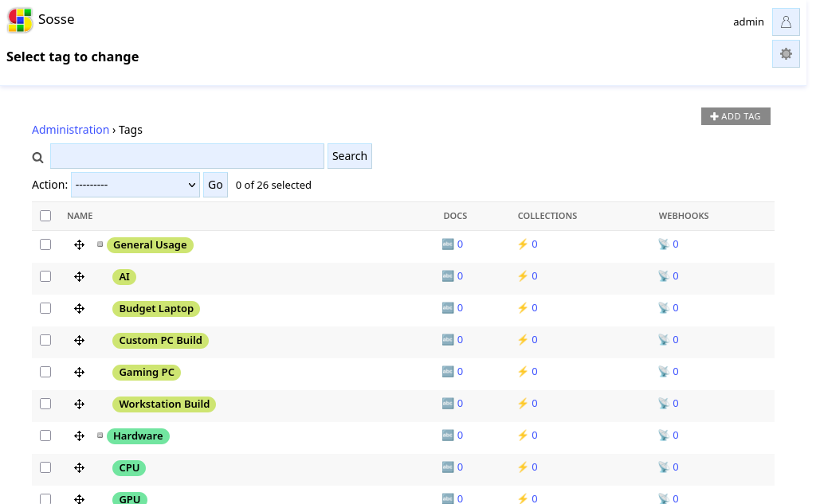Check the Hardware row checkbox

point(45,436)
